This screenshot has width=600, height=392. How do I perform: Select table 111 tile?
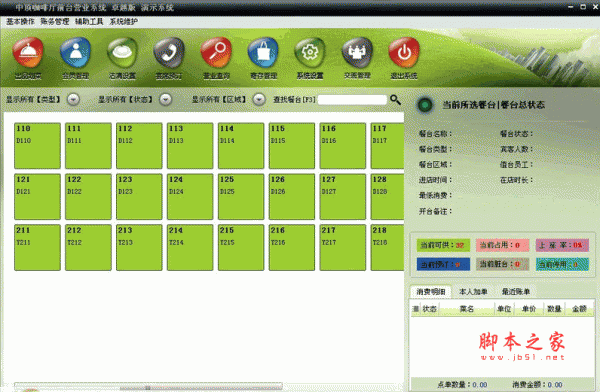tap(88, 145)
